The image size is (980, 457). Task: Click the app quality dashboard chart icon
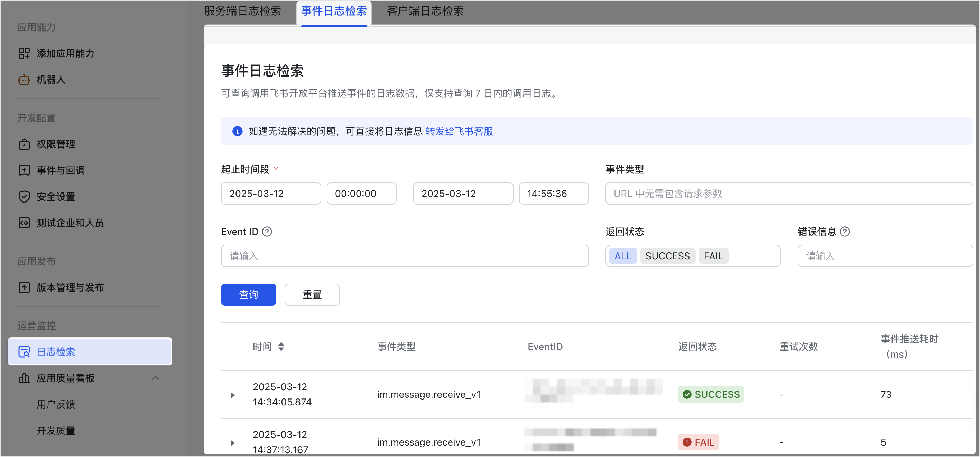tap(24, 378)
